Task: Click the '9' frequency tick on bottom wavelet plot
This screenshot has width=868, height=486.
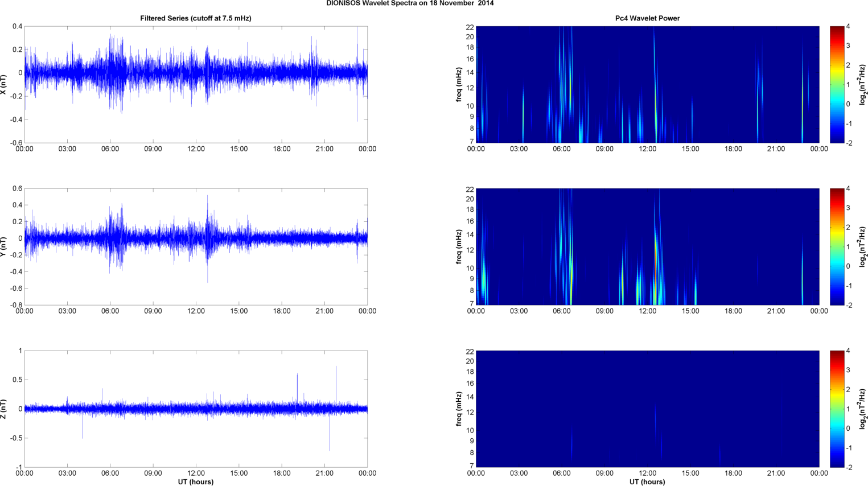Action: (x=471, y=441)
